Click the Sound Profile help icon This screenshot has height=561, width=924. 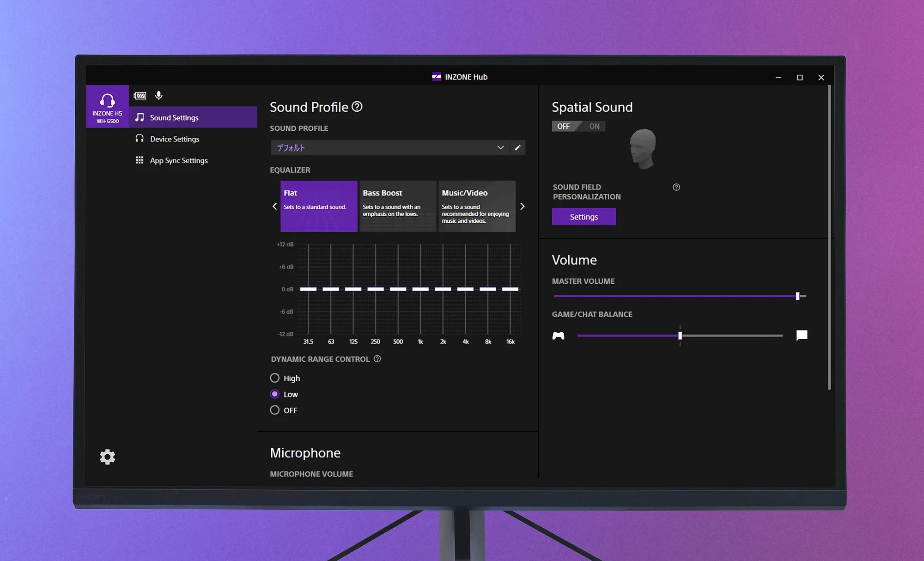pos(357,107)
